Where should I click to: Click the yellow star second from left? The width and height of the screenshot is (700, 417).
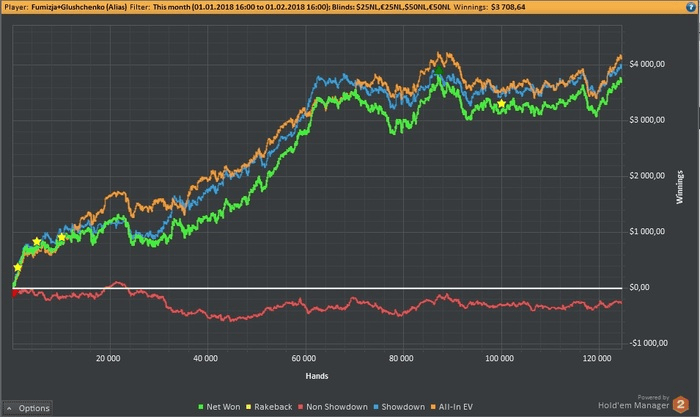pyautogui.click(x=37, y=242)
